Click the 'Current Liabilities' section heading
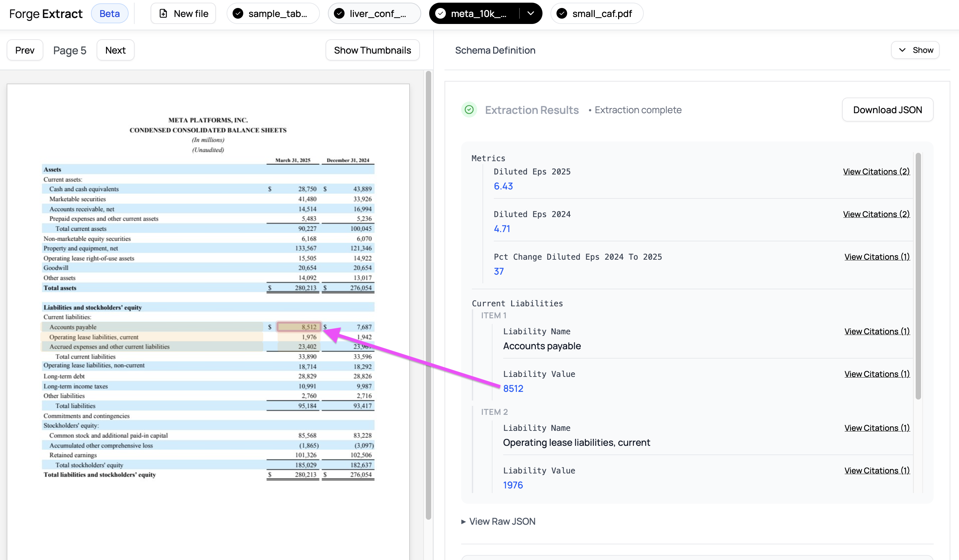 coord(517,303)
